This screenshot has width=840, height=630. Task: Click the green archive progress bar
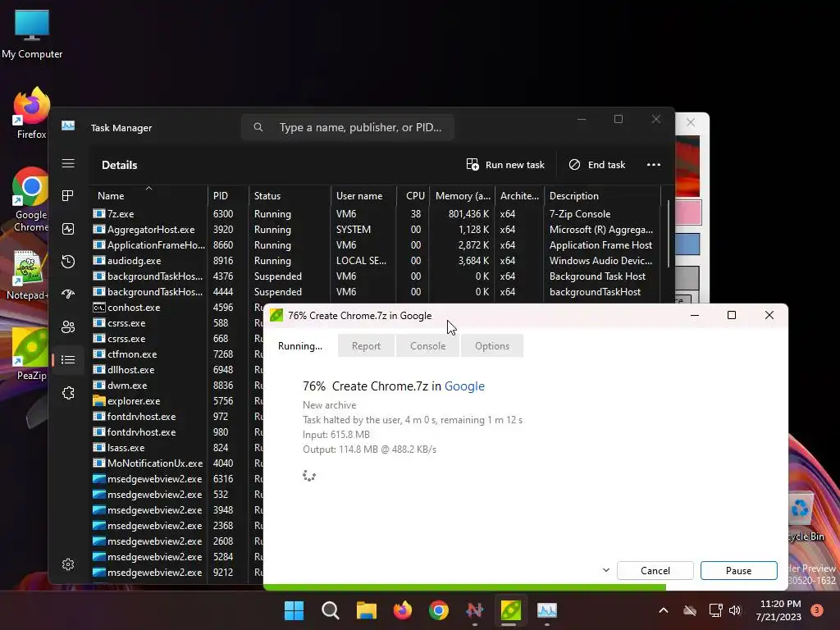[465, 587]
